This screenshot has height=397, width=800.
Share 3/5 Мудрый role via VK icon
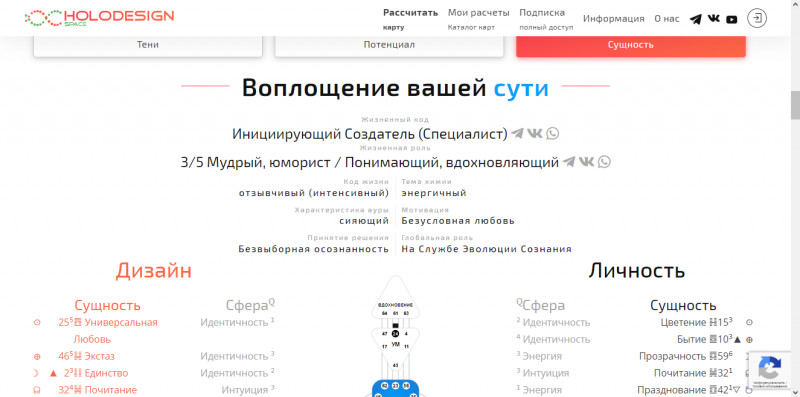(586, 162)
